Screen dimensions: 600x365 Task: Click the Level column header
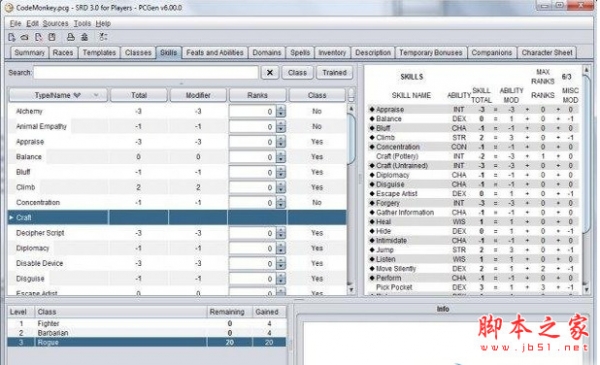21,312
